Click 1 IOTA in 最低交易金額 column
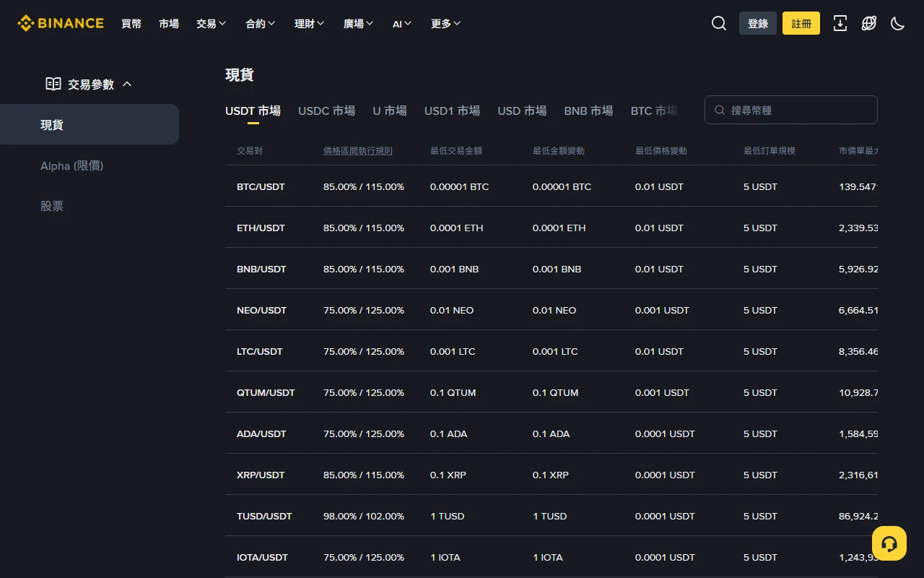Image resolution: width=924 pixels, height=578 pixels. 445,557
